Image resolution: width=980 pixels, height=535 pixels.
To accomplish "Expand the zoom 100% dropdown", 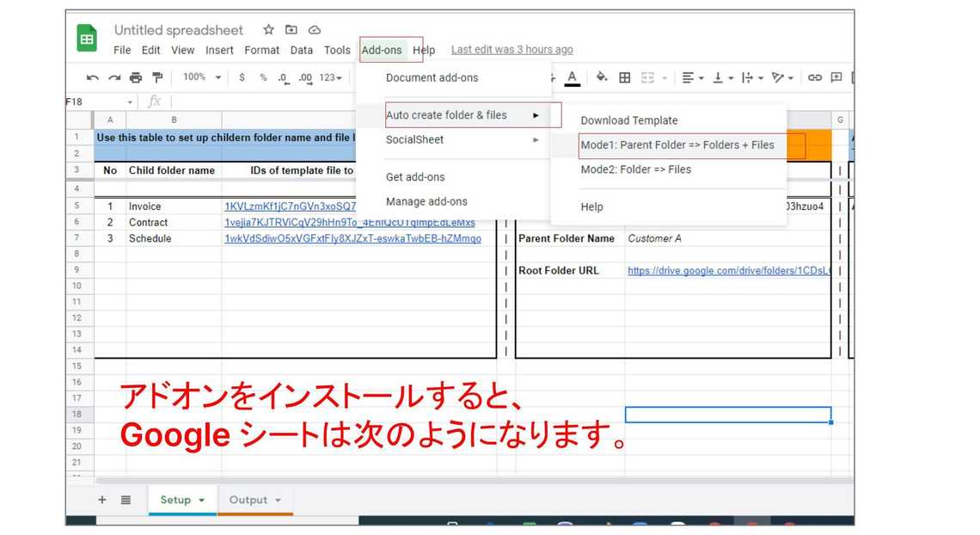I will tap(218, 77).
